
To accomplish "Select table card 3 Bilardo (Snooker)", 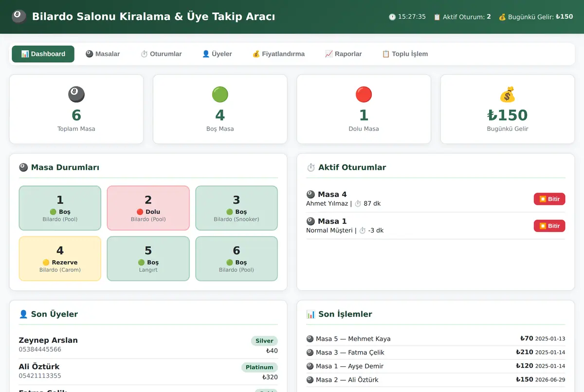I will pyautogui.click(x=237, y=208).
